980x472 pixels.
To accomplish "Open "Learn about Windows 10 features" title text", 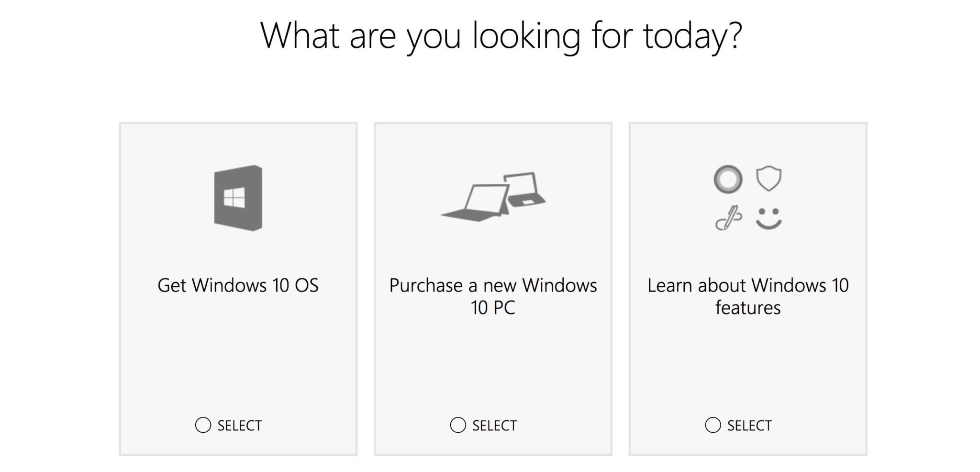I will [x=748, y=296].
